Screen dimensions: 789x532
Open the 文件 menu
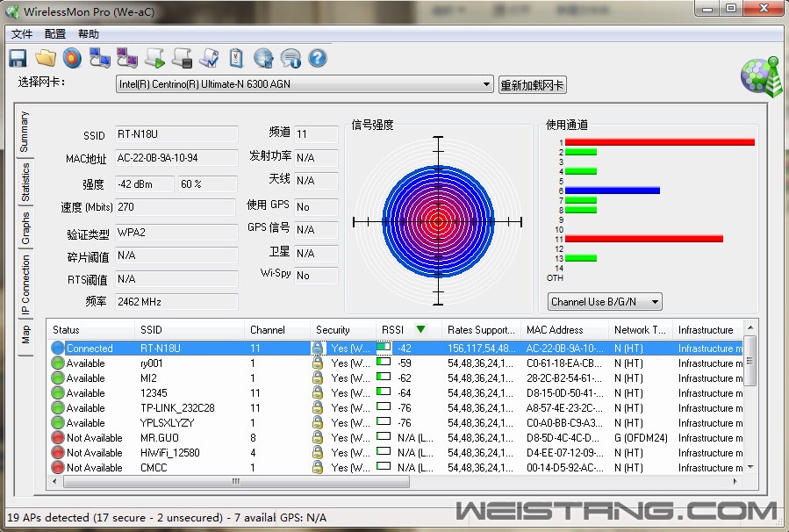tap(22, 33)
